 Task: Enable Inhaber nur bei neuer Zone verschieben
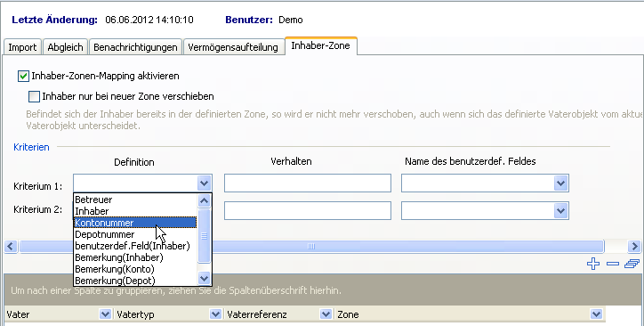pos(34,96)
